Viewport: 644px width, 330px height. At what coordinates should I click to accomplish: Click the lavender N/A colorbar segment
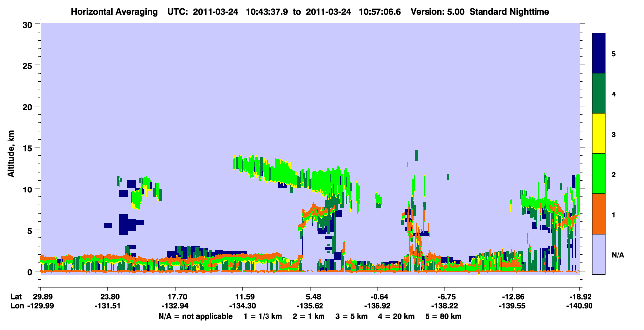[599, 253]
